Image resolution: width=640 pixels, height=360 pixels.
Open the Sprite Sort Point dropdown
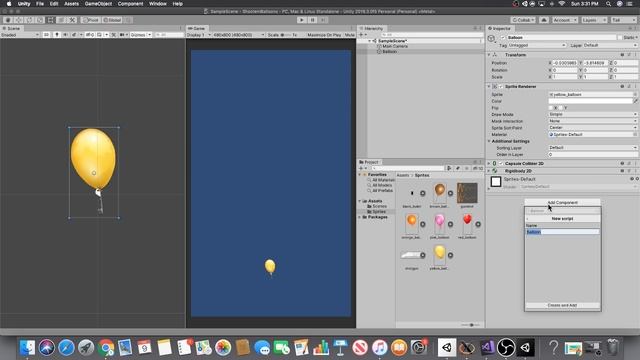coord(593,128)
